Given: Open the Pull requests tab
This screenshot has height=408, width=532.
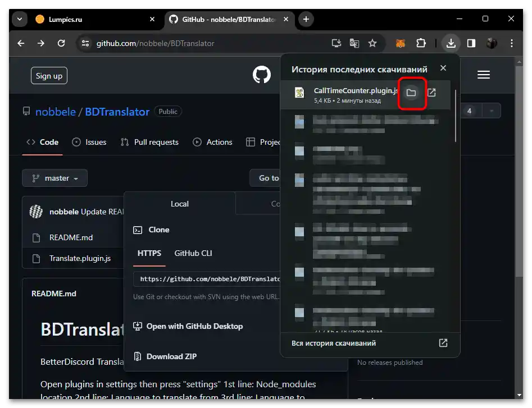Looking at the screenshot, I should click(x=149, y=143).
